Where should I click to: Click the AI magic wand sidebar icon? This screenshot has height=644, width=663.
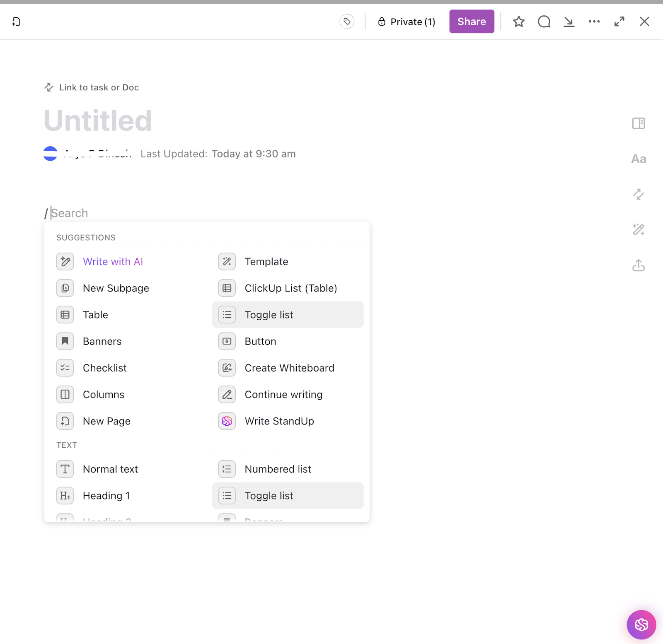point(639,229)
